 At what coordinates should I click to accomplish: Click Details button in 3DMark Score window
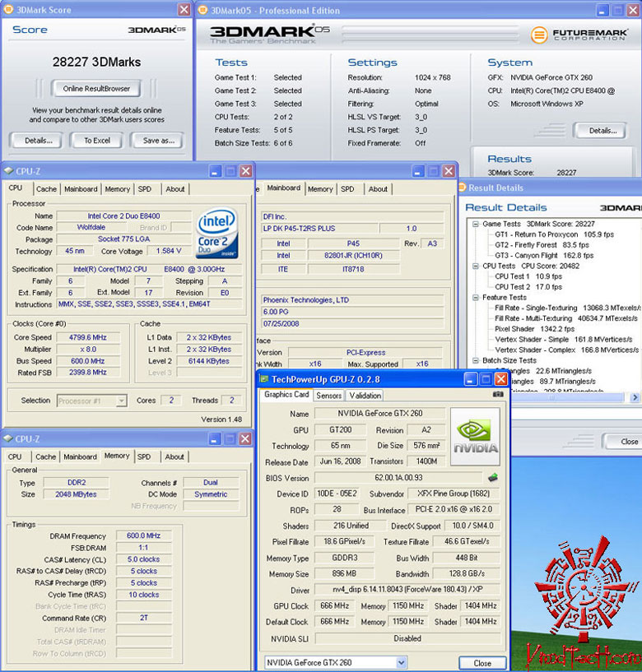pos(38,140)
